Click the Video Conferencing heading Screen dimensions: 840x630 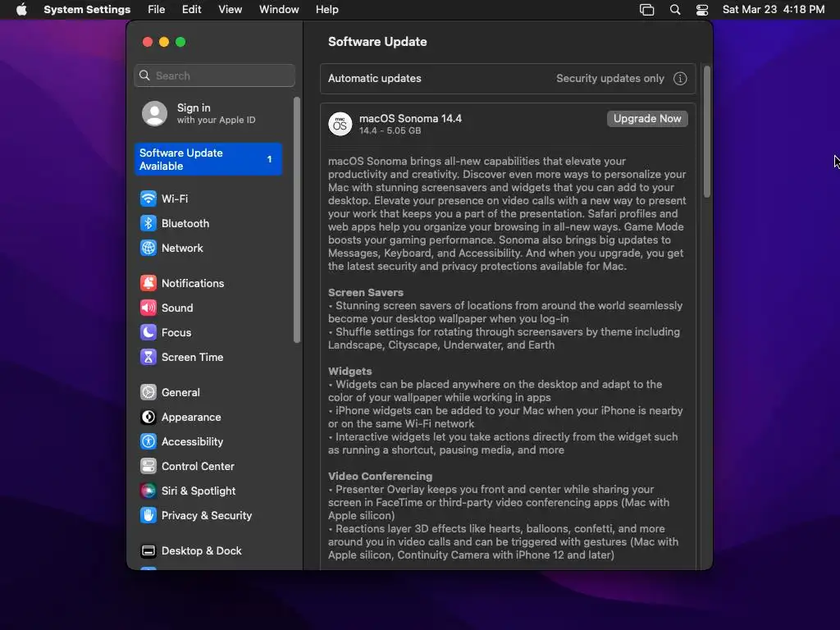380,477
